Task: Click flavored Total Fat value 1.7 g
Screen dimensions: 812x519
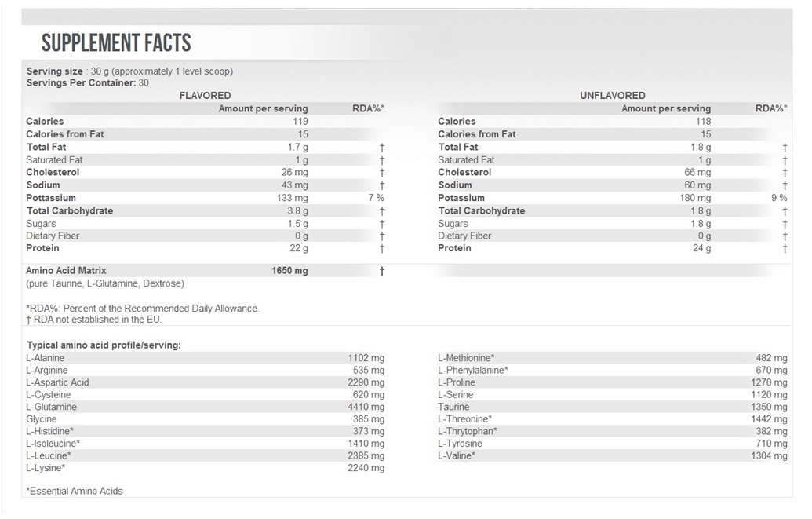Action: click(x=297, y=148)
